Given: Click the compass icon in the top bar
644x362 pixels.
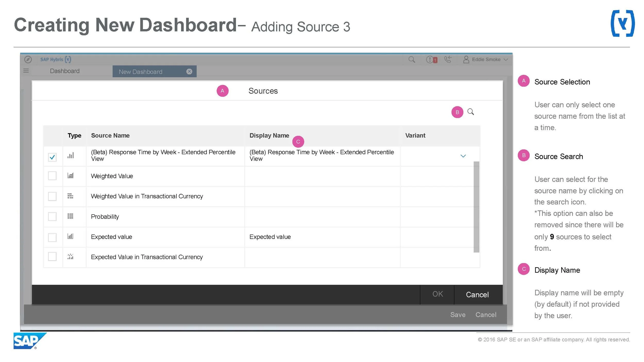Looking at the screenshot, I should point(28,59).
